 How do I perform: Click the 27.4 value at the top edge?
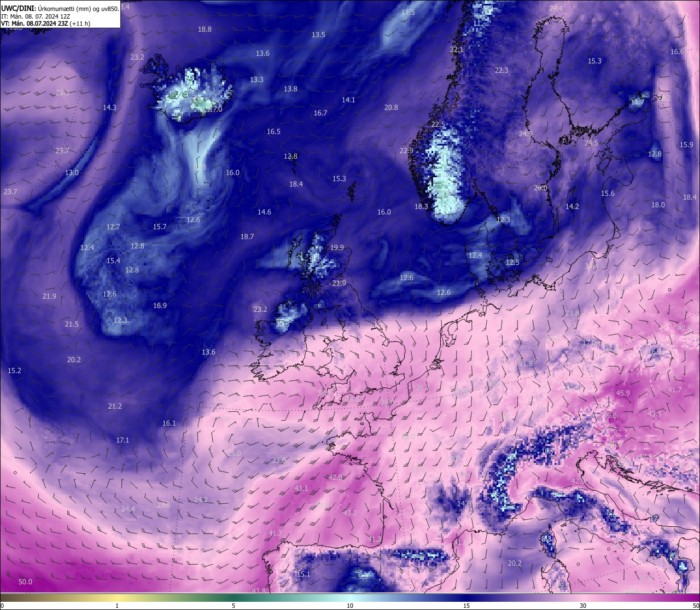(x=556, y=8)
